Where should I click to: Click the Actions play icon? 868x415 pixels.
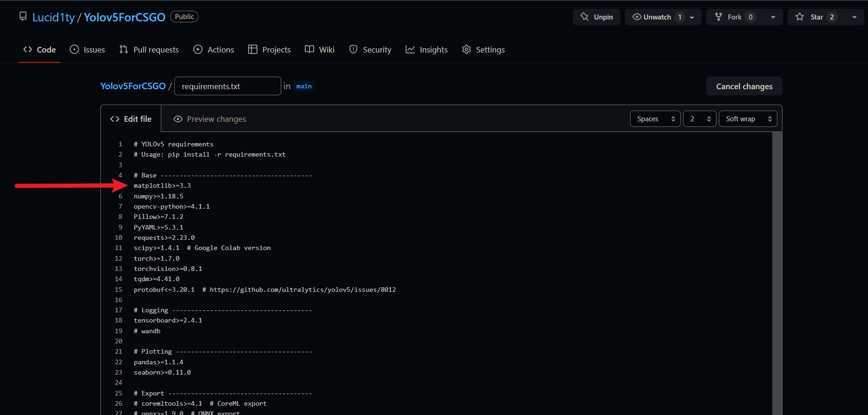click(198, 49)
